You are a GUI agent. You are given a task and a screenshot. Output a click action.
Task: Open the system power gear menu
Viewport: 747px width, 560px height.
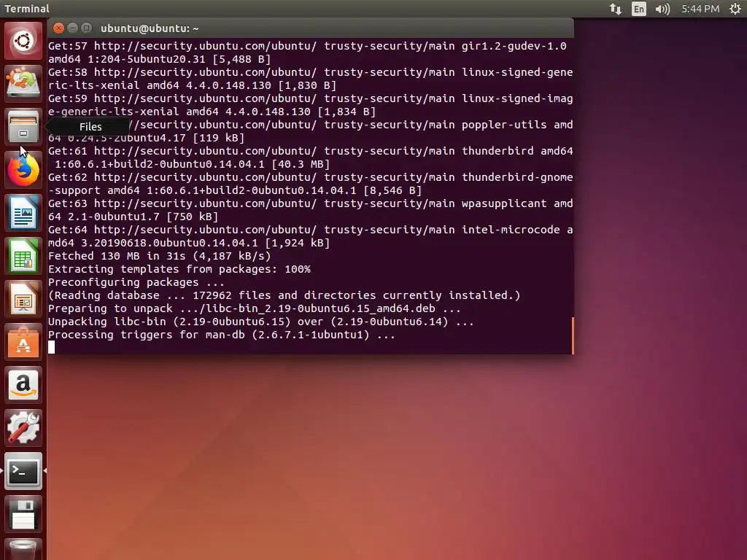click(735, 9)
